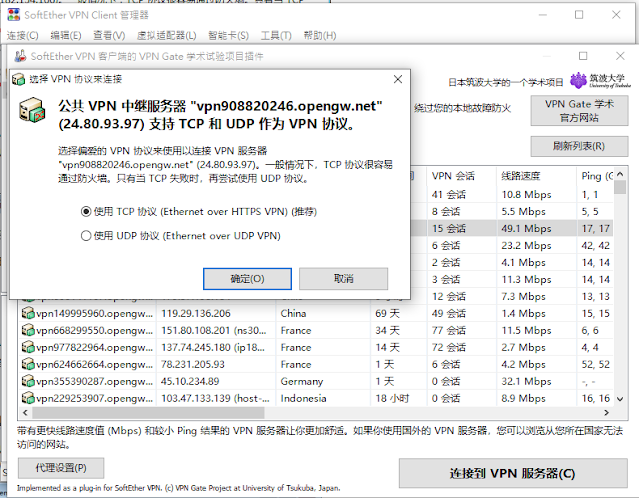639x498 pixels.
Task: Open the 帮助(H) menu
Action: [x=320, y=35]
